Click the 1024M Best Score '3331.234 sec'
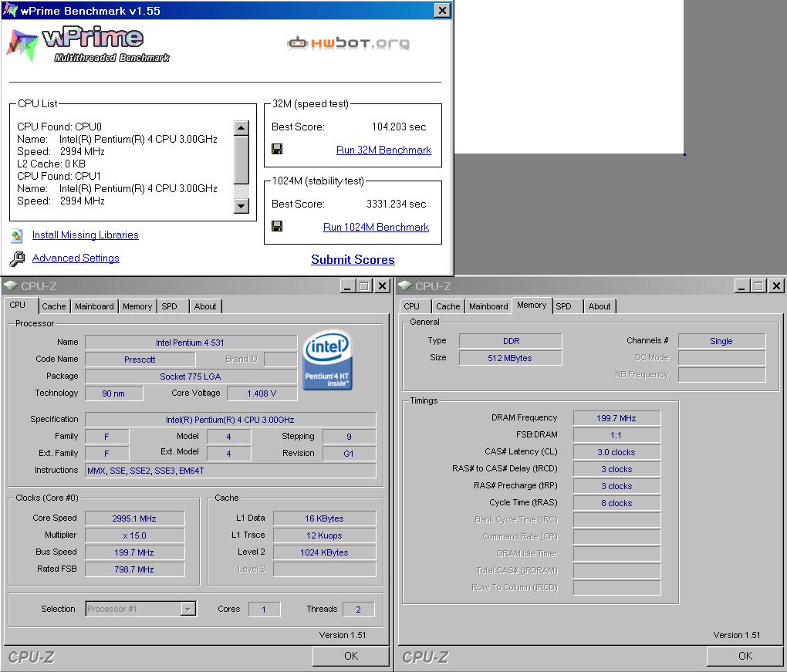Screen dimensions: 787x672 pos(396,204)
